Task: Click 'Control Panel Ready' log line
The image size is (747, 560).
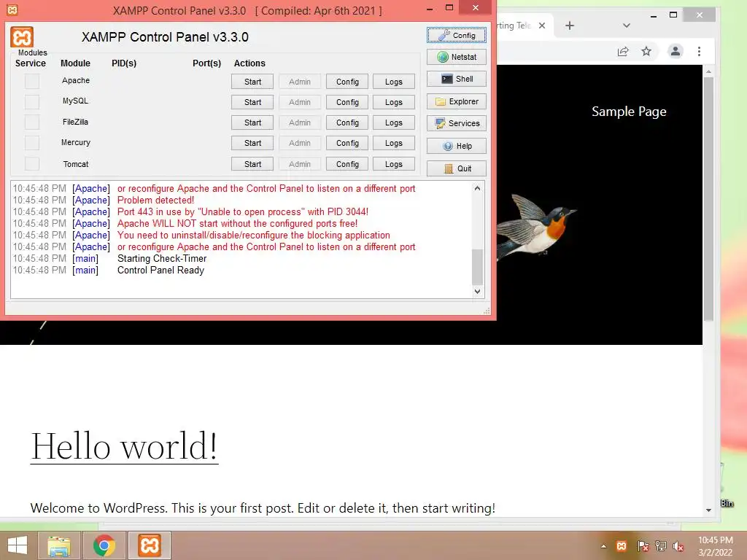Action: [160, 270]
